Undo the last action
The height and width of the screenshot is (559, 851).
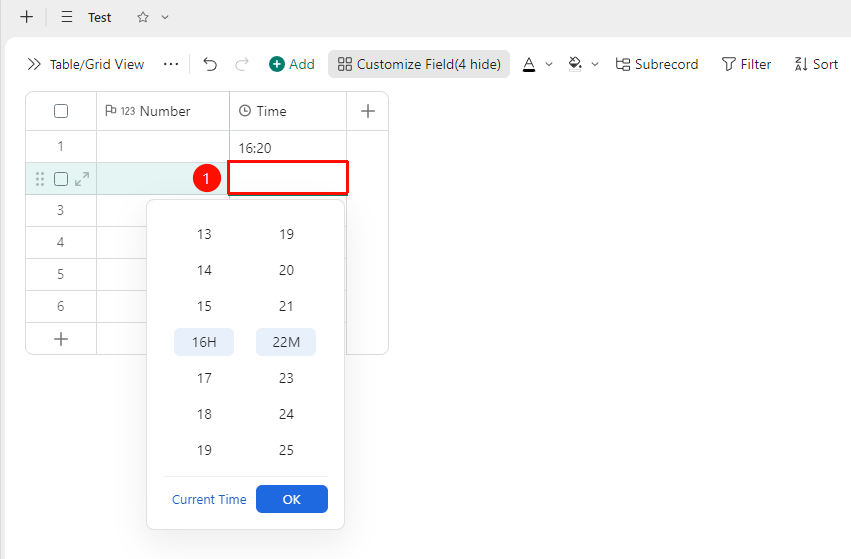(210, 64)
